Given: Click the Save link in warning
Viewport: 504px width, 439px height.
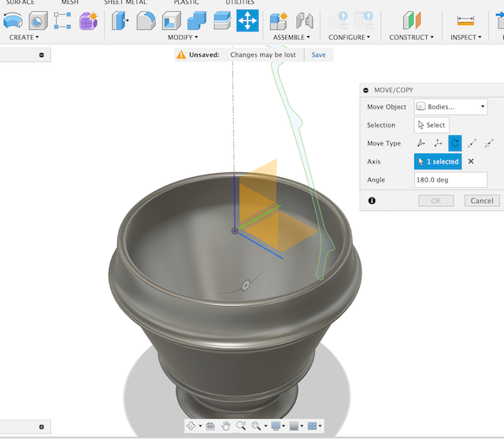Looking at the screenshot, I should point(318,55).
